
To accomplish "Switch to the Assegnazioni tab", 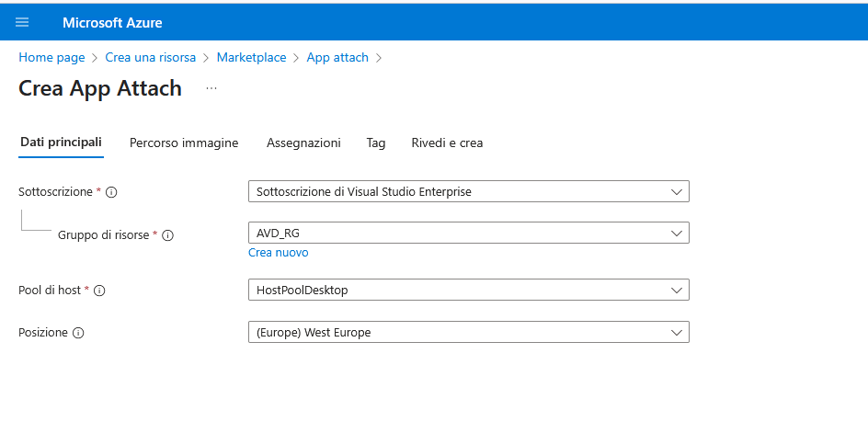I will pyautogui.click(x=303, y=143).
